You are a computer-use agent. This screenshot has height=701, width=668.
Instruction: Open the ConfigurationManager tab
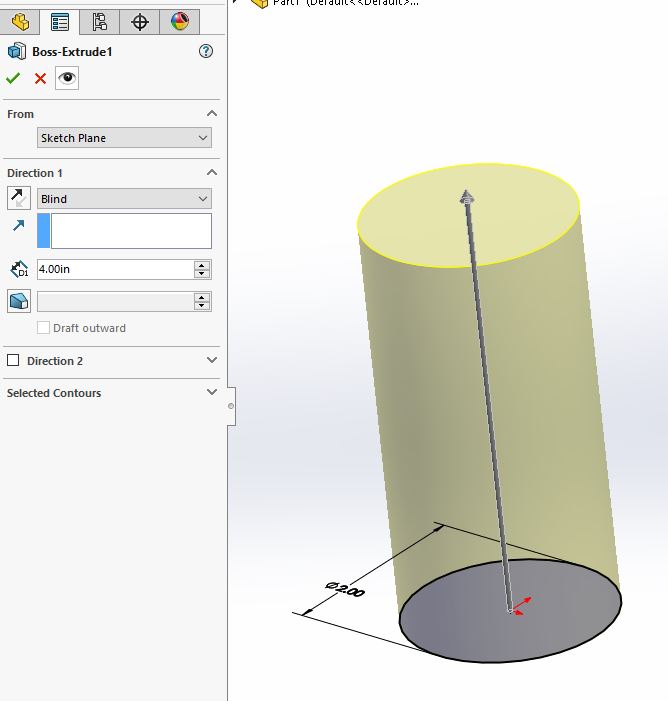(x=99, y=21)
